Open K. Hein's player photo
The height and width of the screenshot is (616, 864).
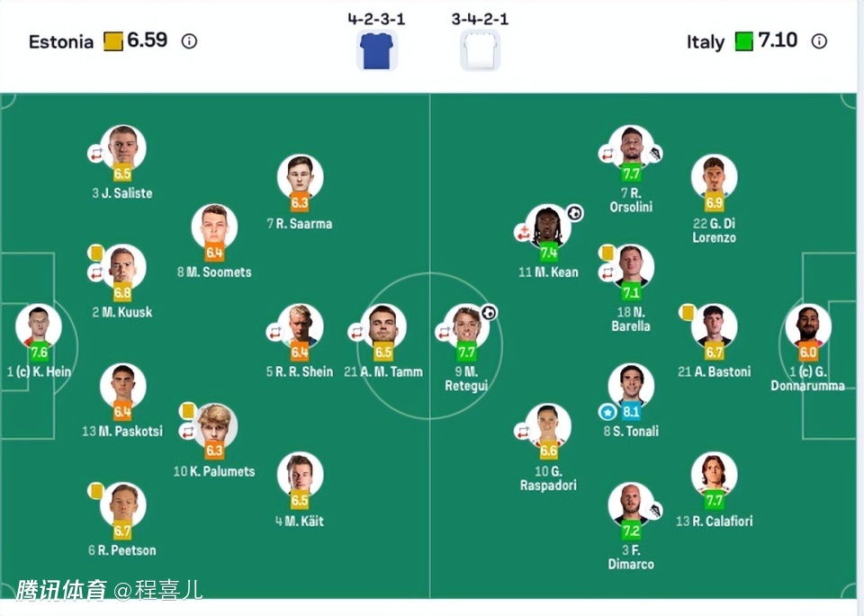[39, 325]
